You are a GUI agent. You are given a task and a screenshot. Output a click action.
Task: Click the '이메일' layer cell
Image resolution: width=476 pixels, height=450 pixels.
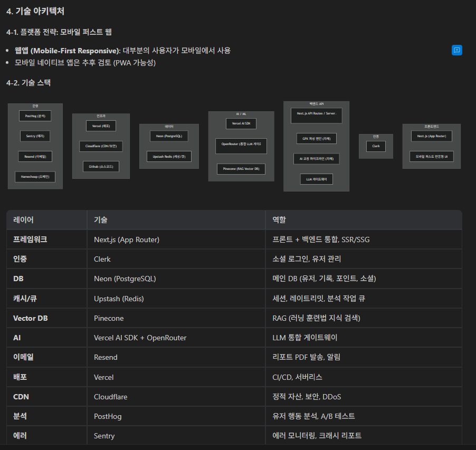[x=47, y=357]
